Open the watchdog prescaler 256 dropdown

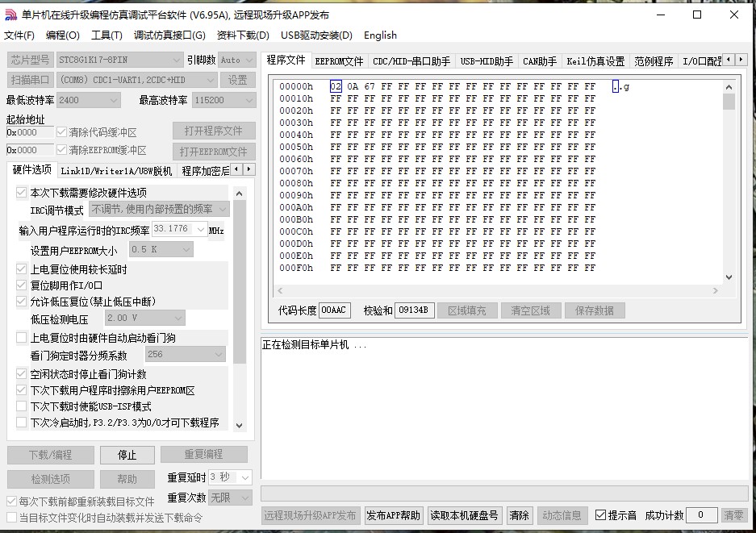coord(185,355)
